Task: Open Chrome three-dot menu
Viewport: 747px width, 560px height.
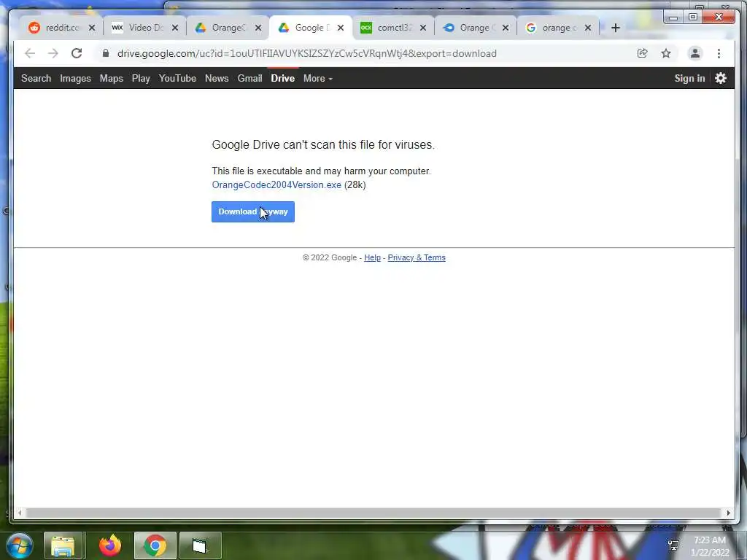Action: [719, 53]
